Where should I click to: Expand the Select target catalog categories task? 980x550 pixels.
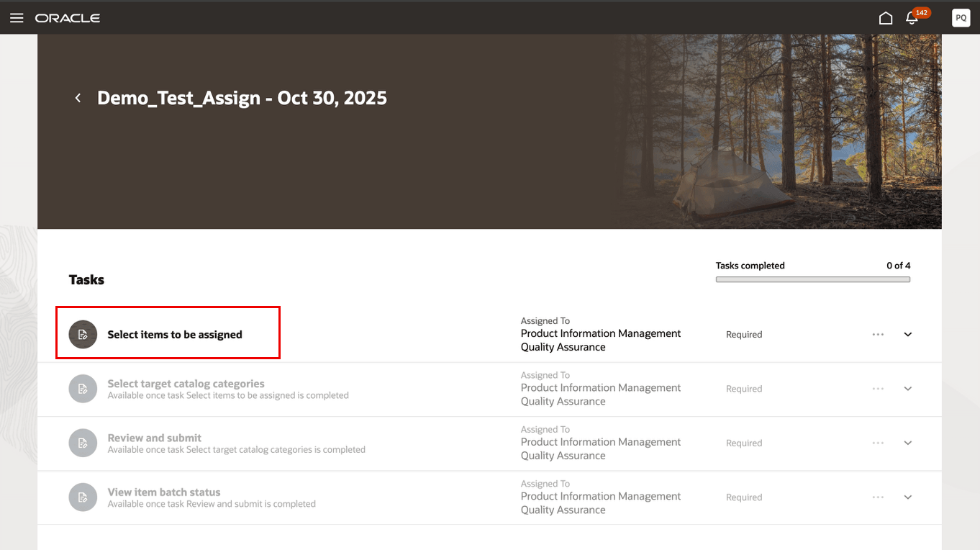pyautogui.click(x=908, y=389)
